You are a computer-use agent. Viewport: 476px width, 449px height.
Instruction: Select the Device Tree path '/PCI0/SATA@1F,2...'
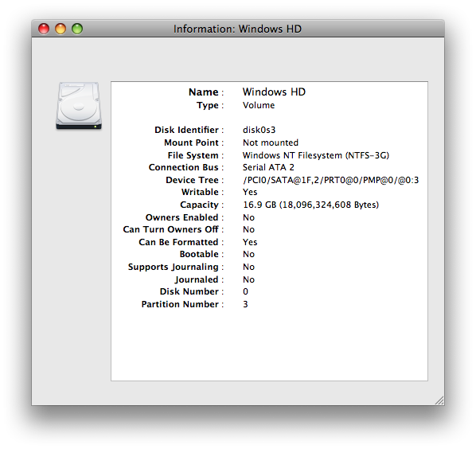pyautogui.click(x=330, y=180)
